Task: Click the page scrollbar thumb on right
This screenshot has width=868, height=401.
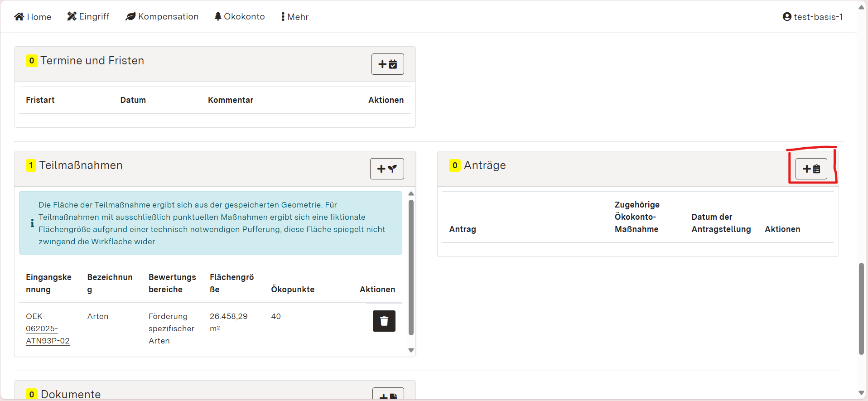Action: tap(861, 308)
